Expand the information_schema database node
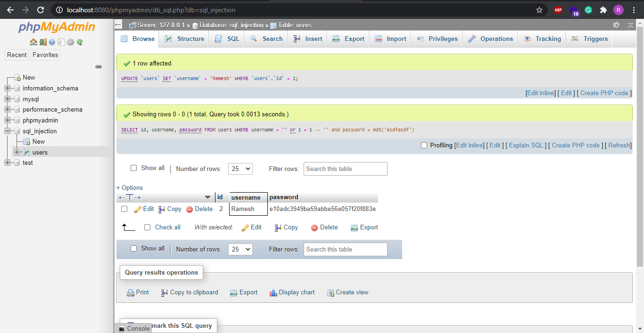 (x=7, y=88)
